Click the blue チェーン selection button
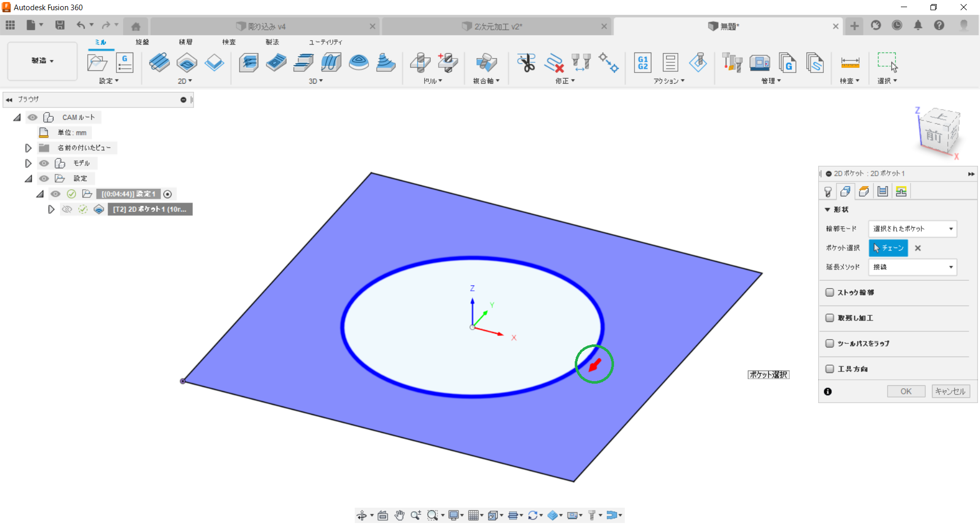The width and height of the screenshot is (980, 525). coord(888,248)
